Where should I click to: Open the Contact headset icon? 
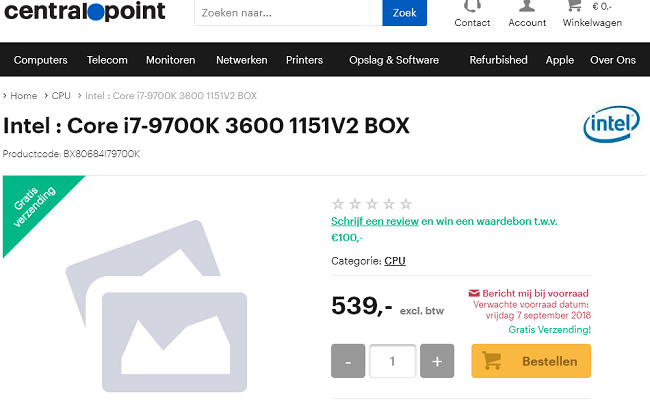(x=472, y=7)
